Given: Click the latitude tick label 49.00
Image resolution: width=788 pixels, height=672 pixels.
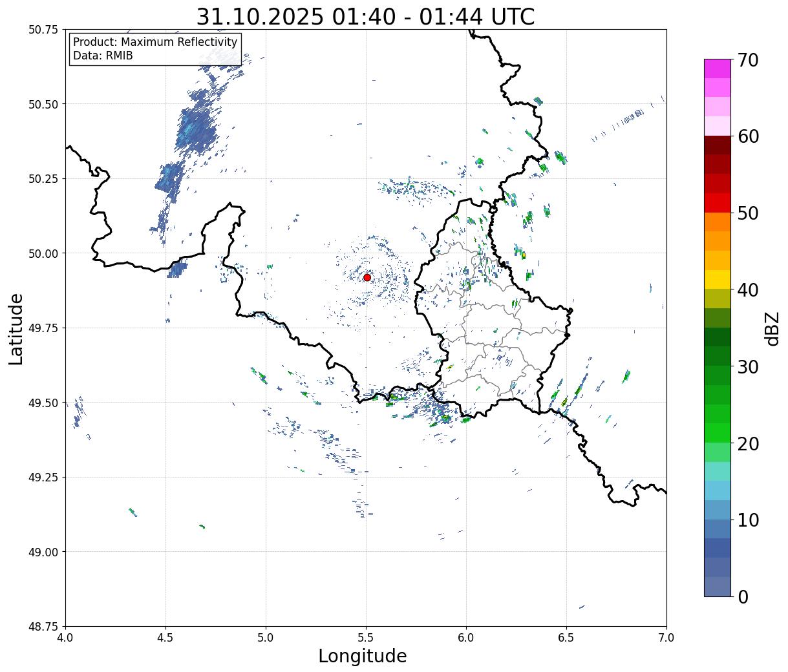Looking at the screenshot, I should (x=43, y=552).
